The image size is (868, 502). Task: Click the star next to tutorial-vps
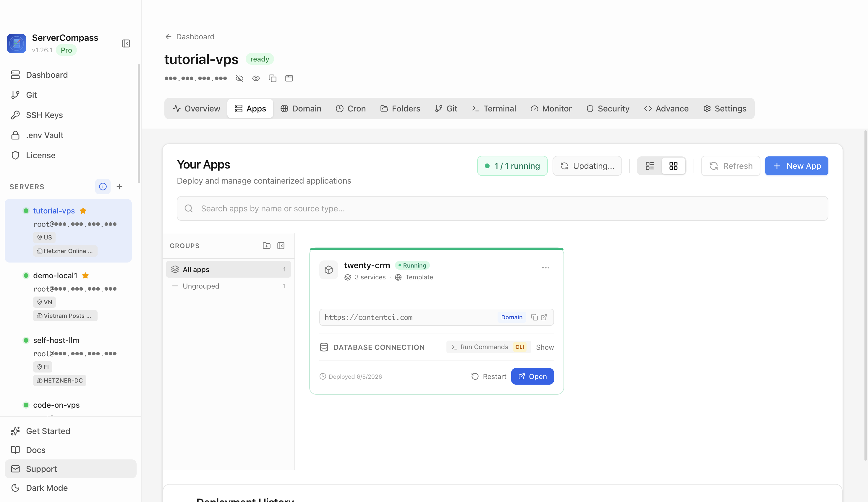[83, 210]
